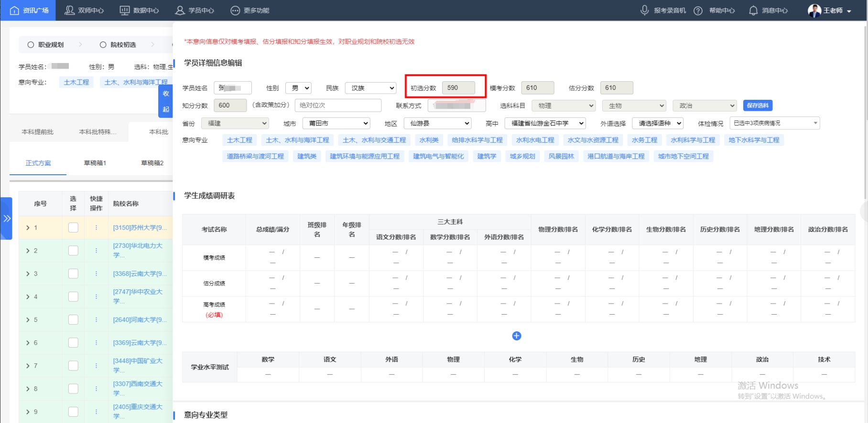Screen dimensions: 868x423
Task: Click the 王老师 avatar picture
Action: (x=814, y=10)
